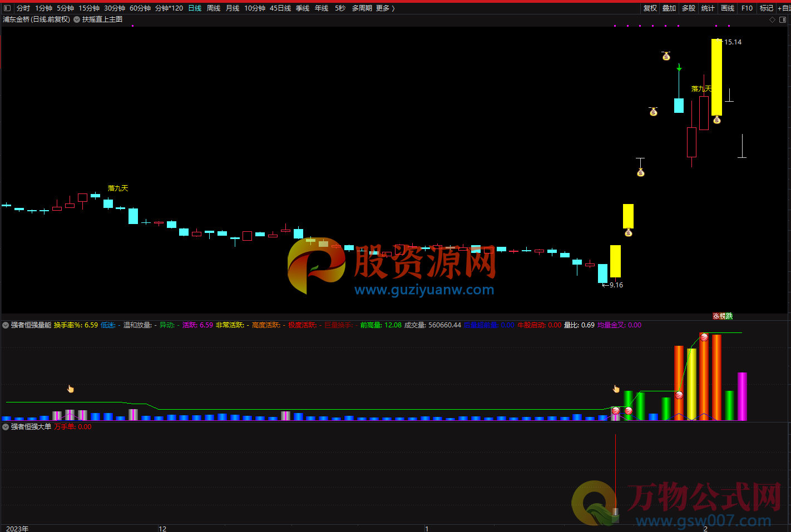Select 季线 quarterly period
The height and width of the screenshot is (532, 791).
[x=303, y=8]
